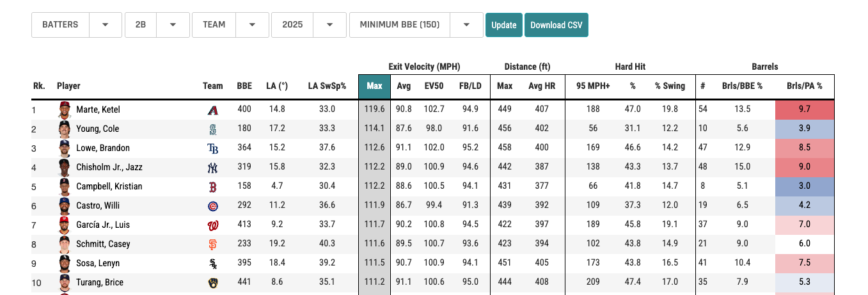This screenshot has width=868, height=295.
Task: Click the Download CSV button
Action: (556, 25)
